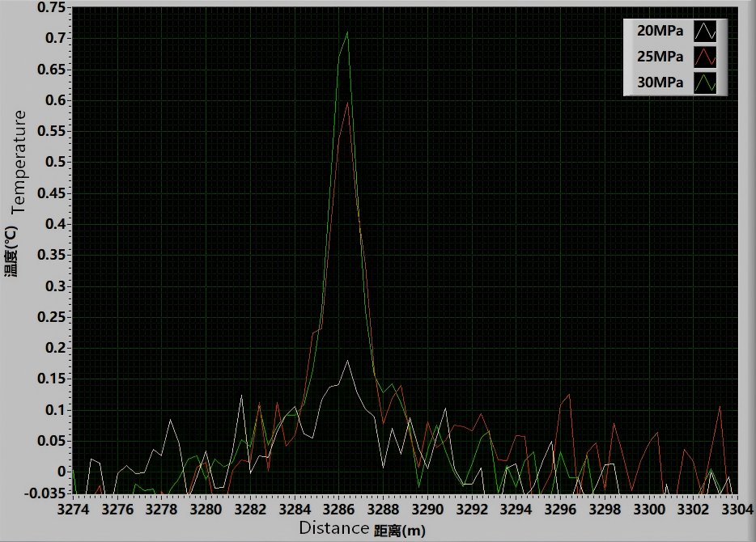Select the Distance x-axis title
This screenshot has height=542, width=756.
334,529
